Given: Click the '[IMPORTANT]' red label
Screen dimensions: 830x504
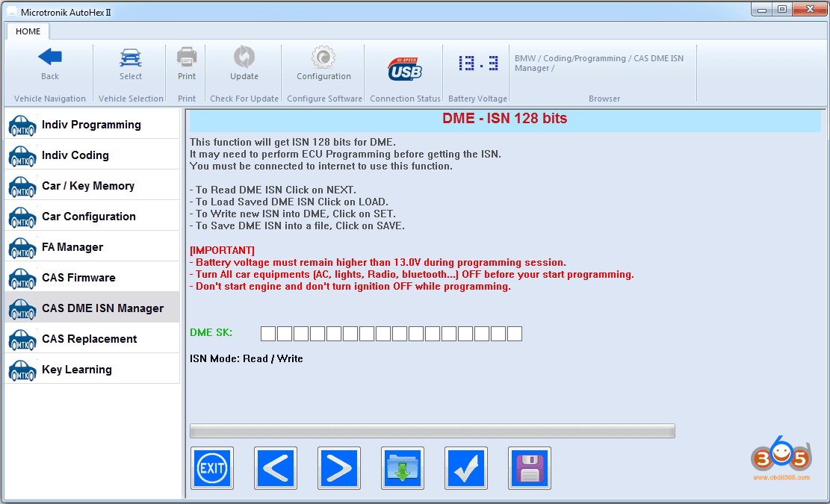Looking at the screenshot, I should click(x=222, y=250).
